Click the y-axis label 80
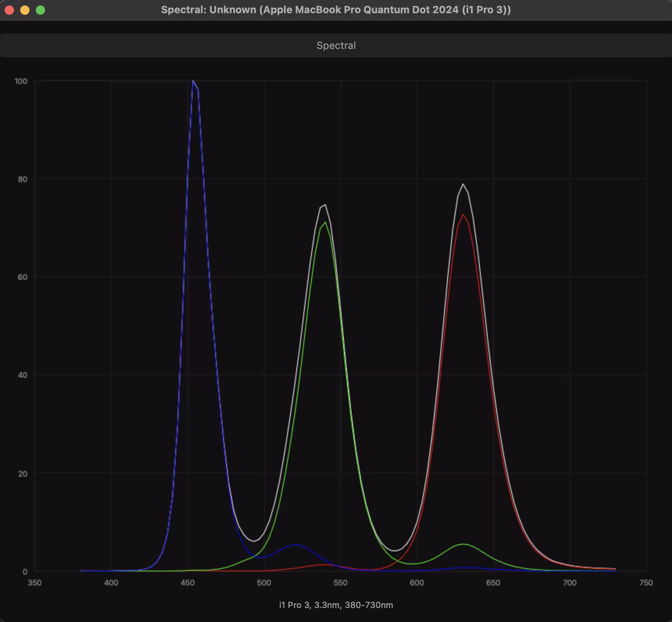 click(x=23, y=179)
